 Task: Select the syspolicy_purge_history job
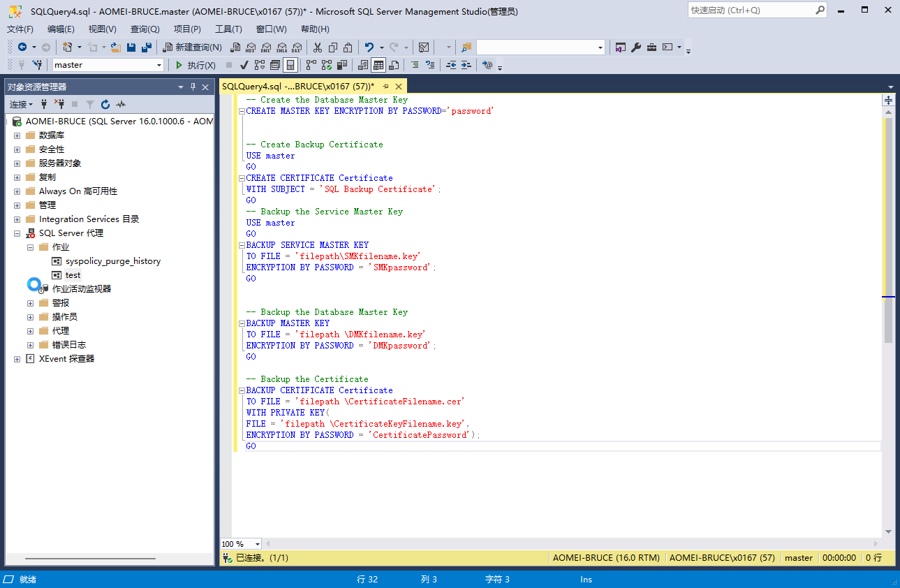(x=113, y=261)
